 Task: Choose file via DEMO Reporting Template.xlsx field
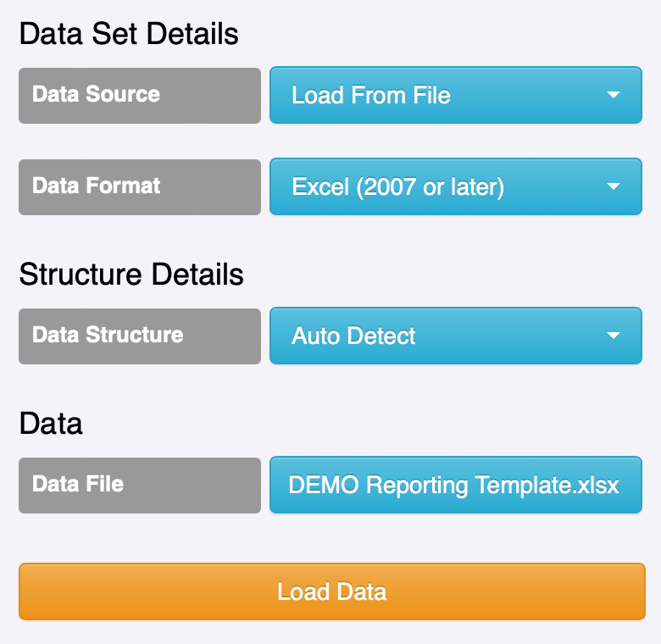click(455, 486)
